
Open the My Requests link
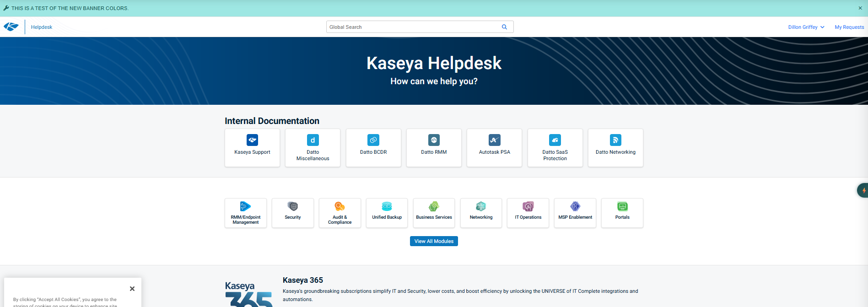pyautogui.click(x=849, y=27)
